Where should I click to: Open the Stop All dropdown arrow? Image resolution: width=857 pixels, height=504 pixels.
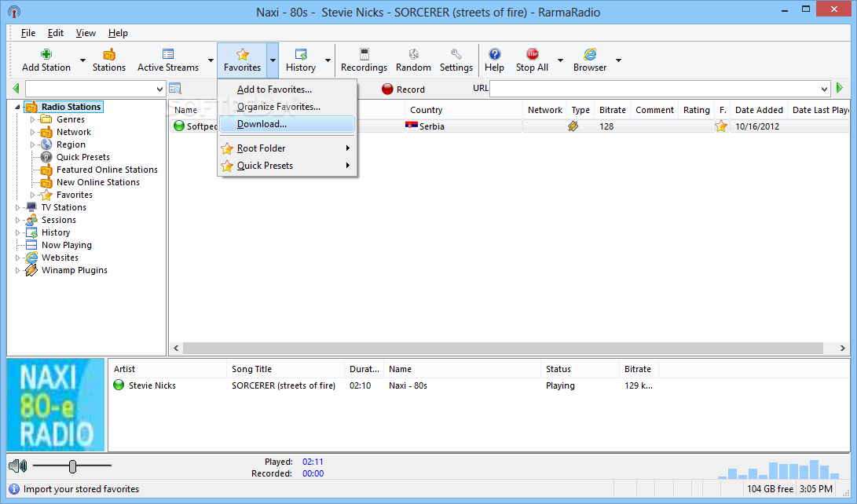pyautogui.click(x=560, y=60)
